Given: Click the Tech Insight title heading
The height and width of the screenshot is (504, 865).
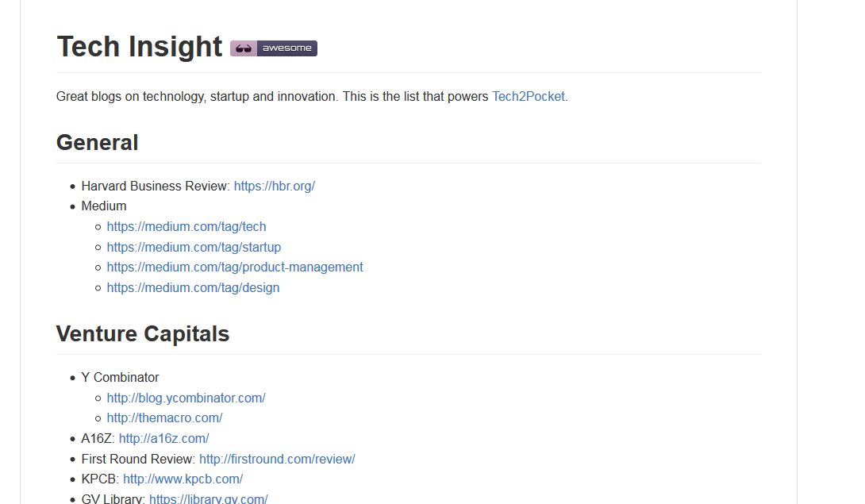Looking at the screenshot, I should (140, 47).
